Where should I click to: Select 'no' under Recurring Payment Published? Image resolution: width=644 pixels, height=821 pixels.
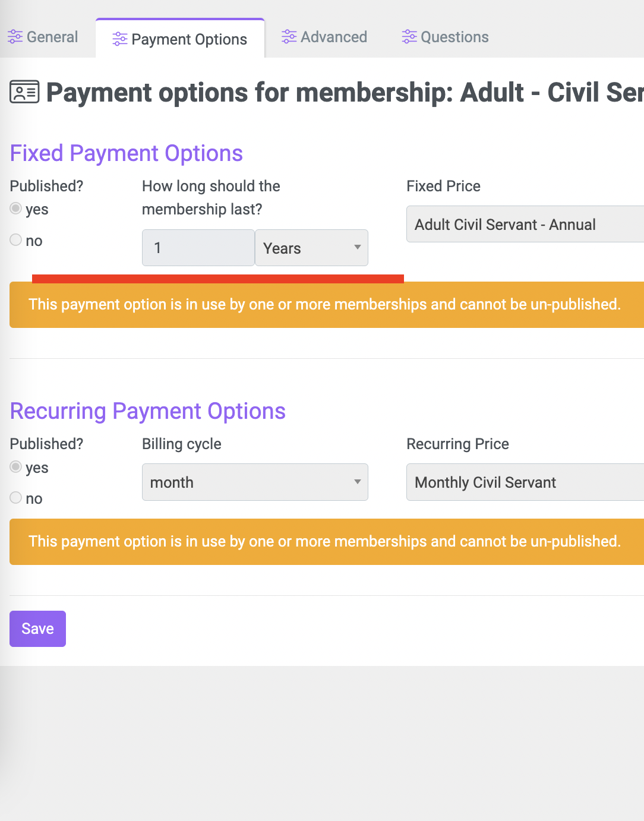(16, 498)
